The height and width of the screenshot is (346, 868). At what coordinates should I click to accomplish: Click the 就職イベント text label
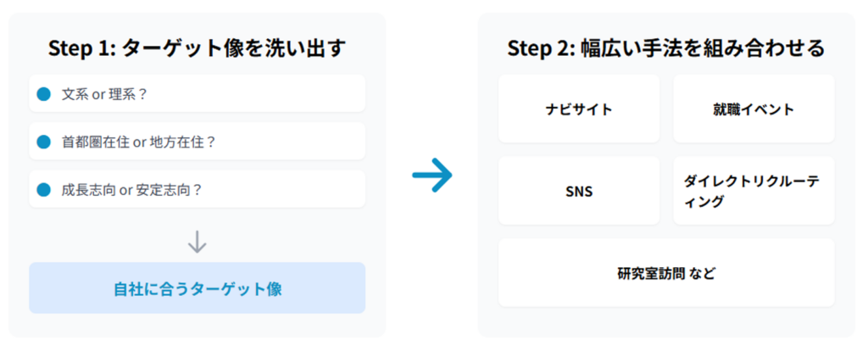(x=754, y=109)
